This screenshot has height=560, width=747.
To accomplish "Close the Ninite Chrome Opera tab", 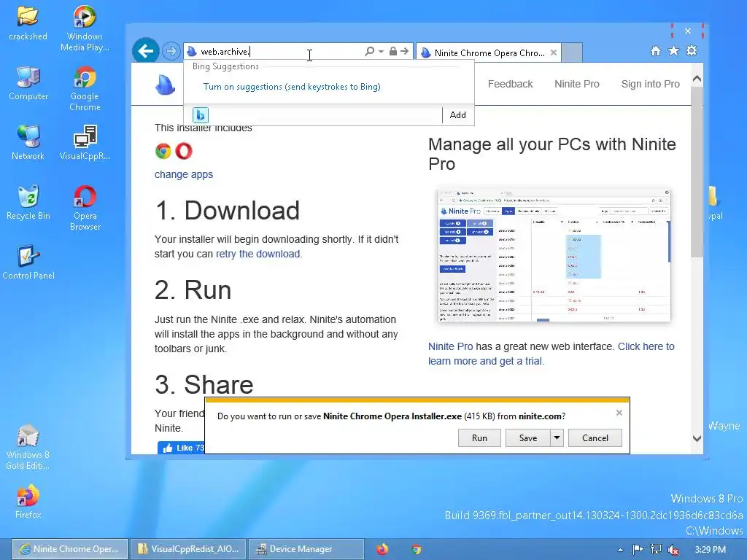I will pos(553,52).
